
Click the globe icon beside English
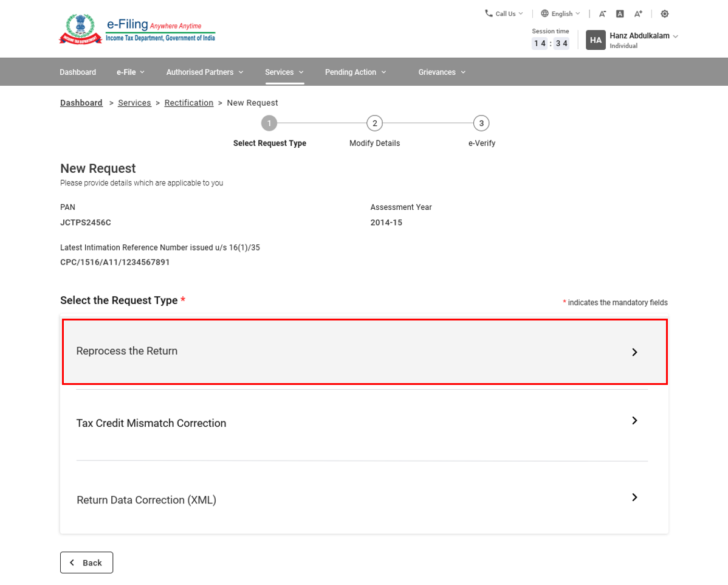point(544,13)
